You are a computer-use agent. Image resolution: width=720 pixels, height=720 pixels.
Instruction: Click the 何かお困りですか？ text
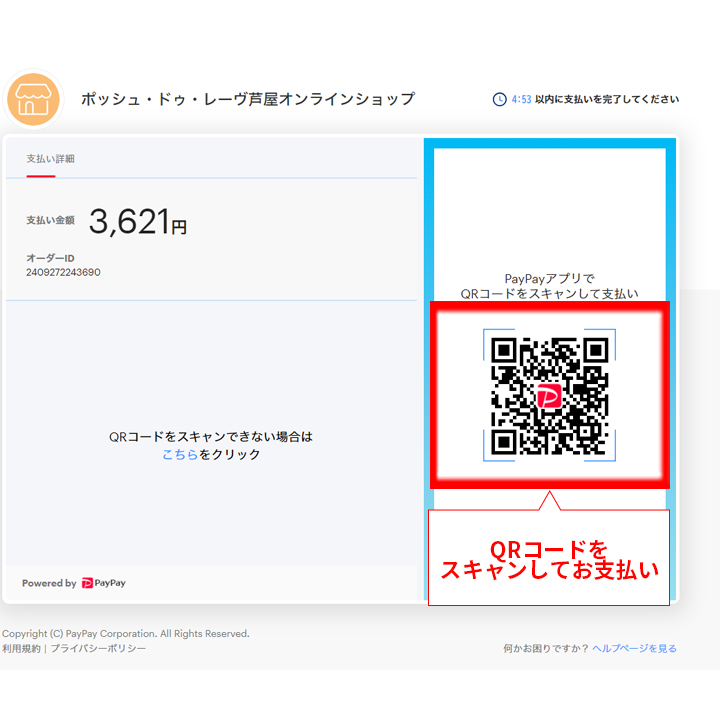546,649
